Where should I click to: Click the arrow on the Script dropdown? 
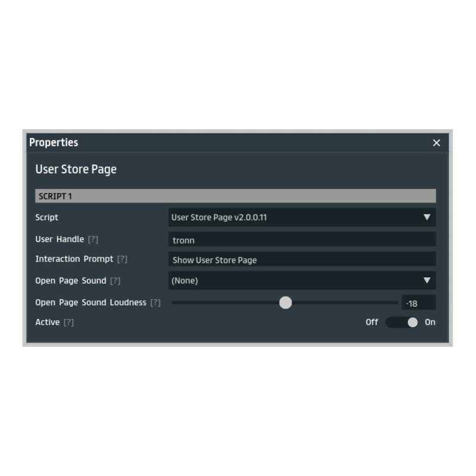(x=427, y=217)
